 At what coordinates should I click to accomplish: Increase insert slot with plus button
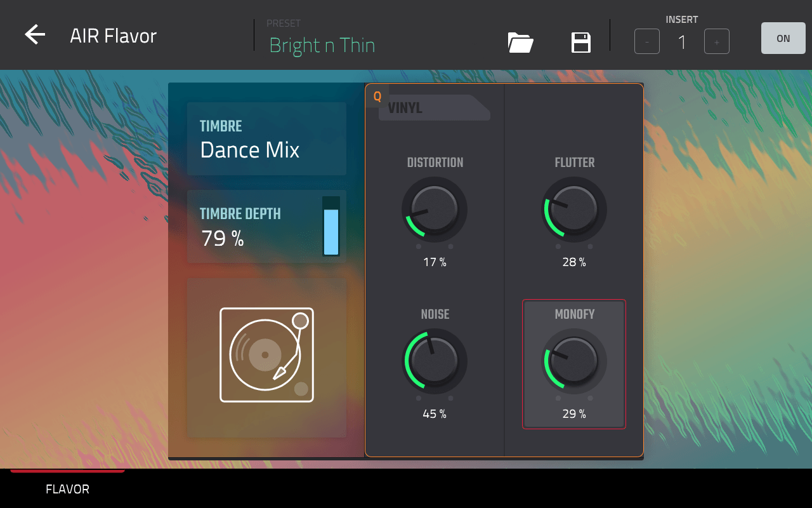(716, 42)
